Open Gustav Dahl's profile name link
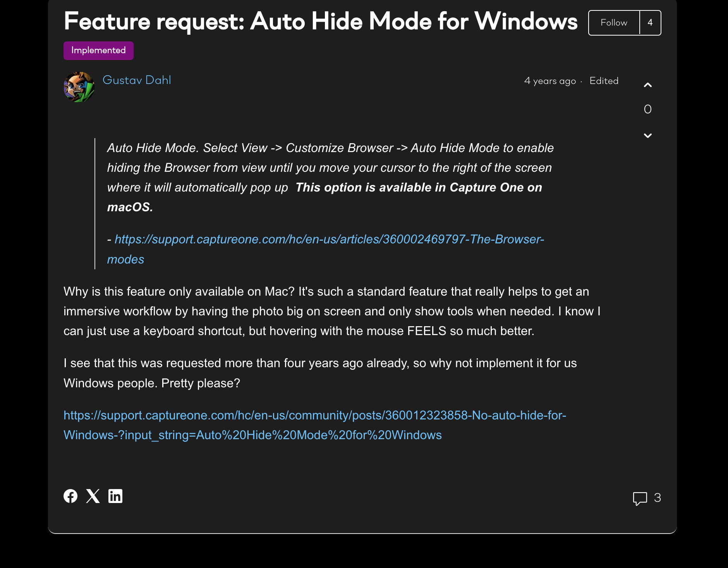This screenshot has width=728, height=568. tap(137, 80)
